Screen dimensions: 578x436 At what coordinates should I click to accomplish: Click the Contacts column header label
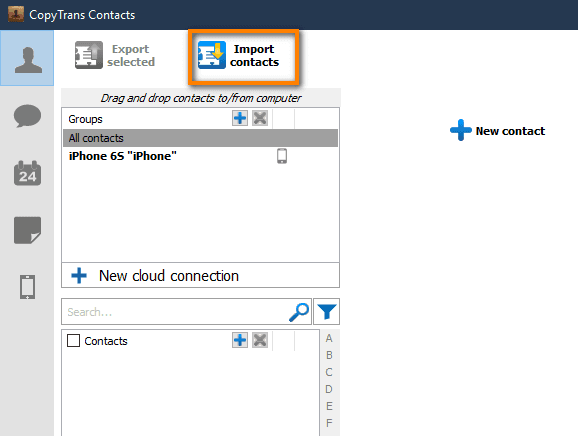point(106,341)
